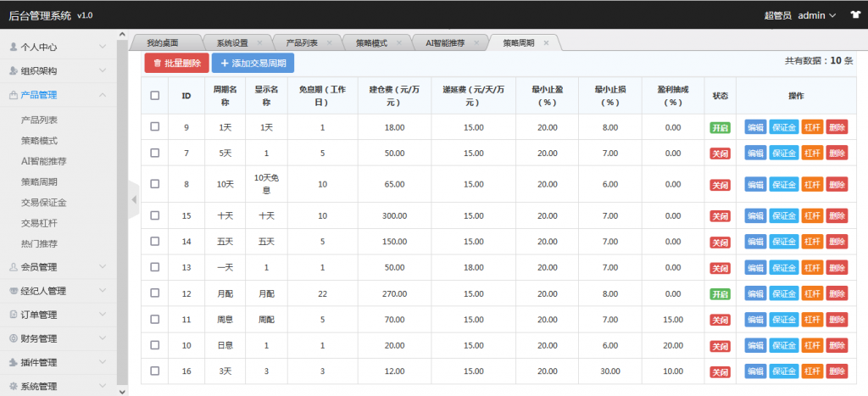Click the 财务管理 sidebar icon
The width and height of the screenshot is (868, 396).
pos(13,339)
